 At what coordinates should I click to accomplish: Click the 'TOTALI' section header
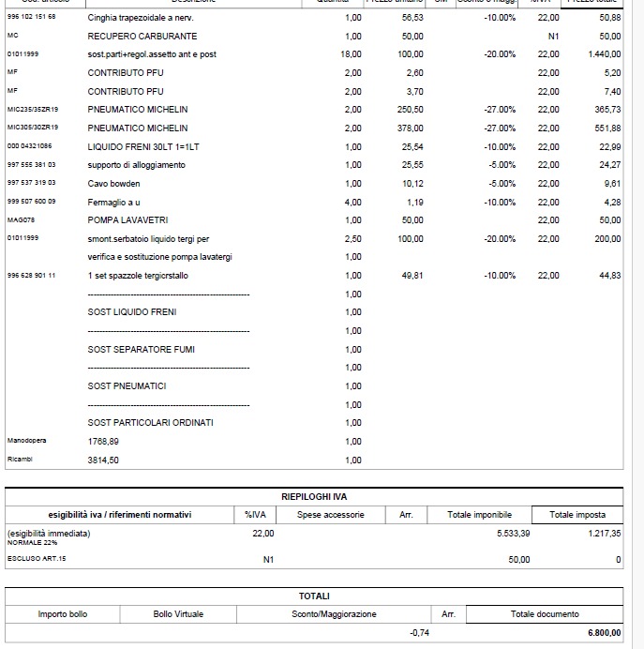pyautogui.click(x=314, y=596)
